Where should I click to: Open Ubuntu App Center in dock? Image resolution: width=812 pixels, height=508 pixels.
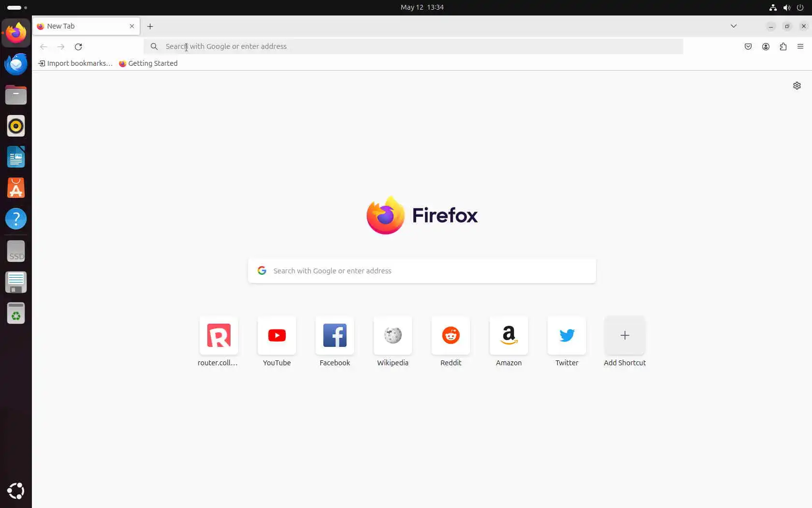click(x=16, y=188)
